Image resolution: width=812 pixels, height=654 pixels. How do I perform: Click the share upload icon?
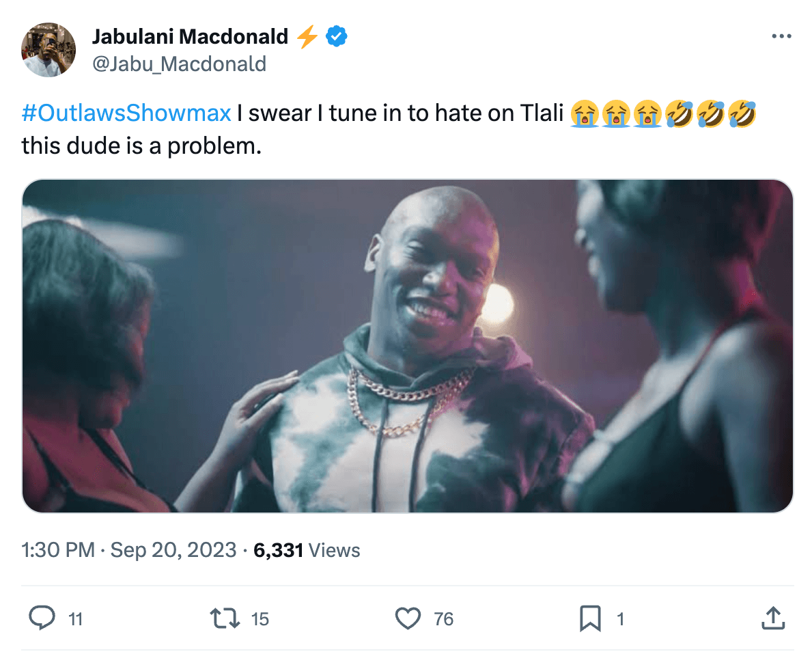coord(773,618)
